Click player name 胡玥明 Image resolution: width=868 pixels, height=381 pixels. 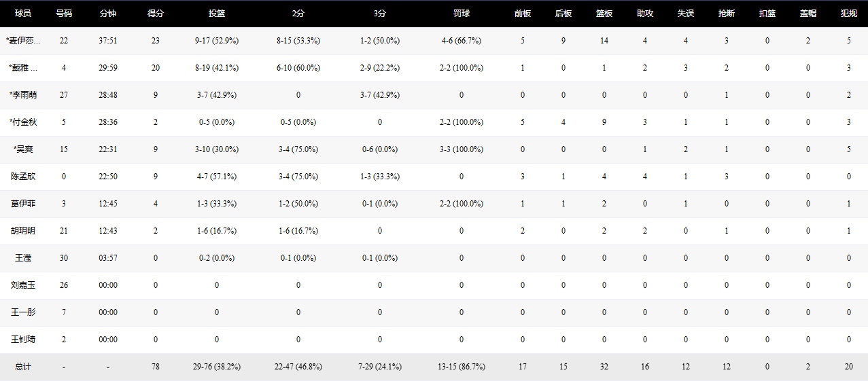tap(23, 231)
